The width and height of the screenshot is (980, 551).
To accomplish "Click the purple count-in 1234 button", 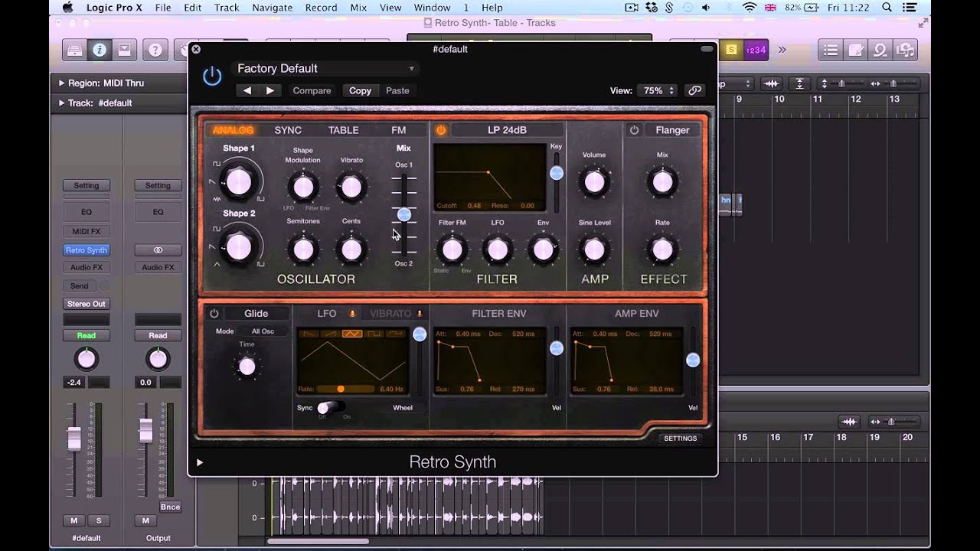I will tap(755, 50).
